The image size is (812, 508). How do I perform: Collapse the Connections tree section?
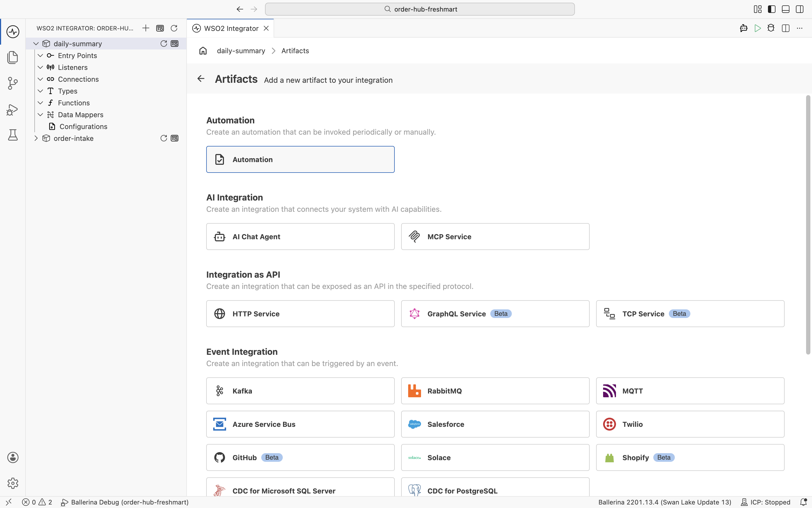pos(40,79)
